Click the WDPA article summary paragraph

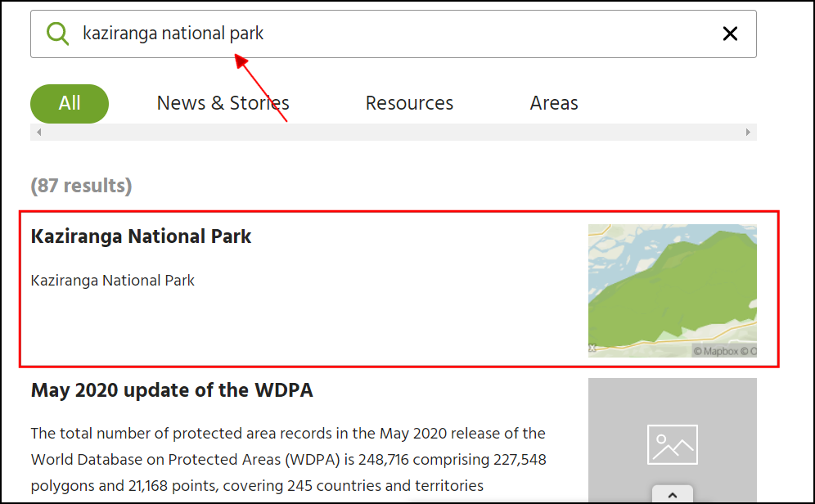288,459
